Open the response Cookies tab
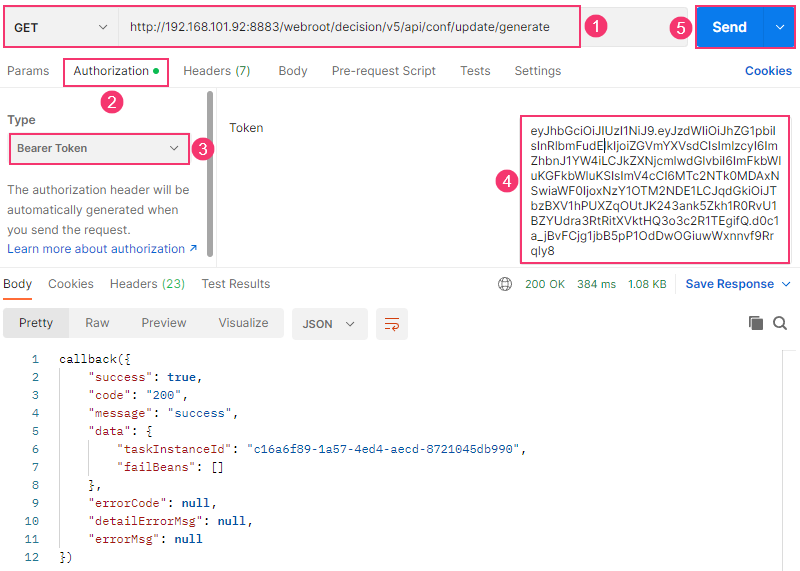This screenshot has height=571, width=800. coord(71,284)
